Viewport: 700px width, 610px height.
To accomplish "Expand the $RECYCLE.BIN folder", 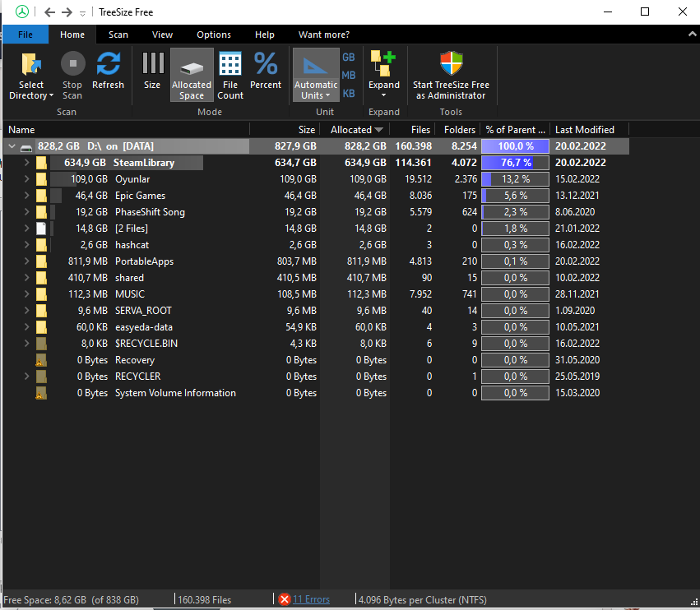I will coord(26,344).
